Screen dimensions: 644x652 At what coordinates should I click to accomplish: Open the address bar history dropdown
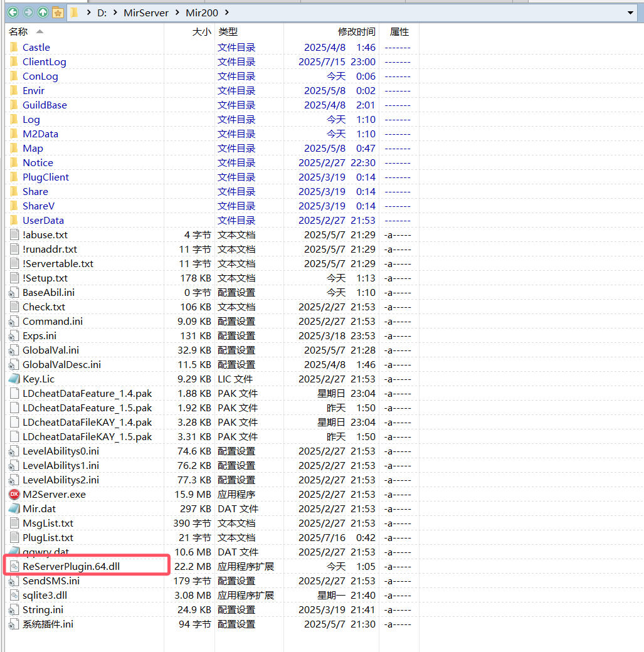coord(630,13)
